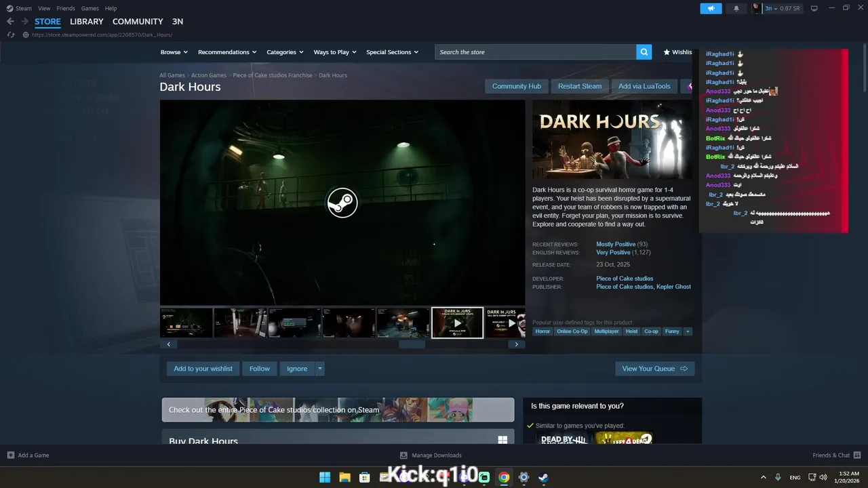
Task: Go forward with the forward arrow
Action: [24, 22]
